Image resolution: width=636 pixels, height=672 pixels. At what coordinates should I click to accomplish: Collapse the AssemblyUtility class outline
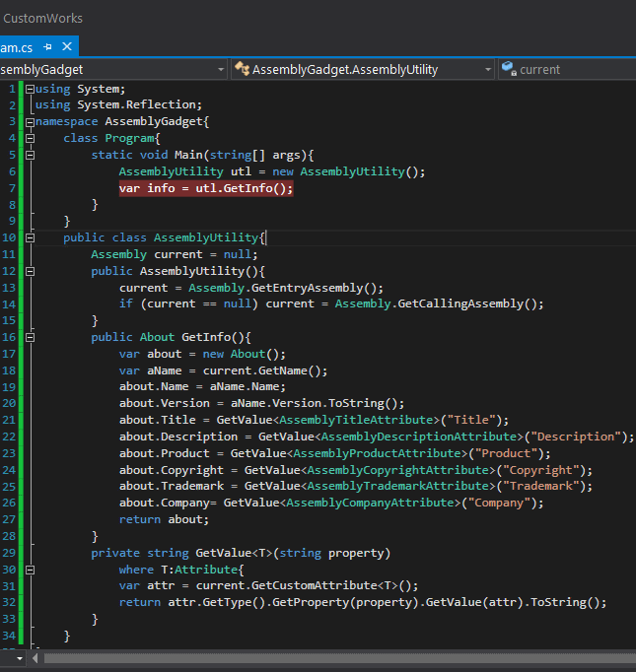[30, 237]
